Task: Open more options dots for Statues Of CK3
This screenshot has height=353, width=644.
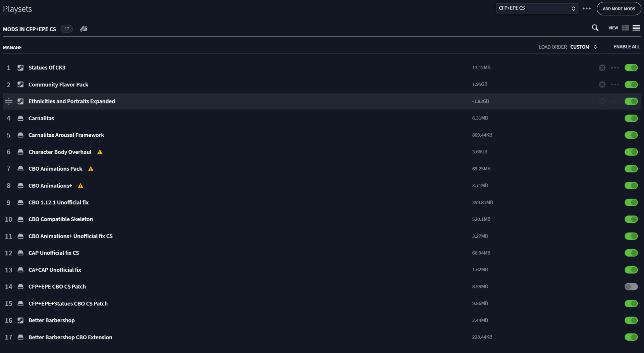Action: pos(615,68)
